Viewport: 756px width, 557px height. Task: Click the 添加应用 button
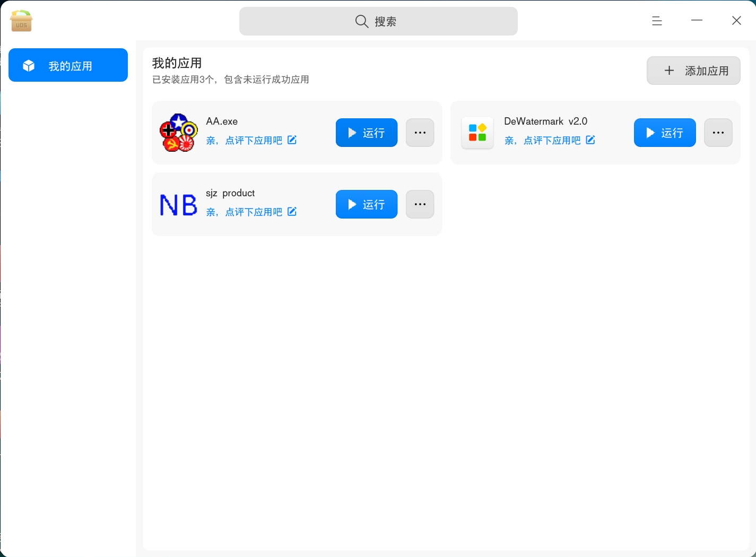(x=693, y=71)
